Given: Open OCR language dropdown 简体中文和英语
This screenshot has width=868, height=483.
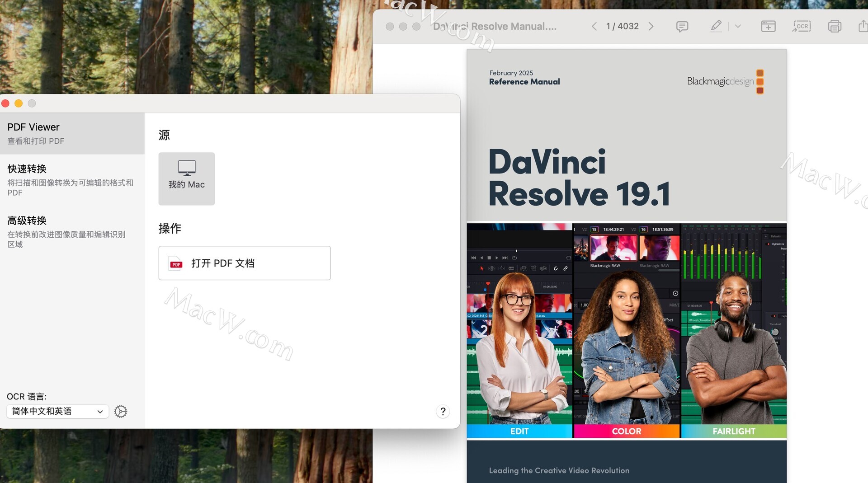Looking at the screenshot, I should coord(57,411).
